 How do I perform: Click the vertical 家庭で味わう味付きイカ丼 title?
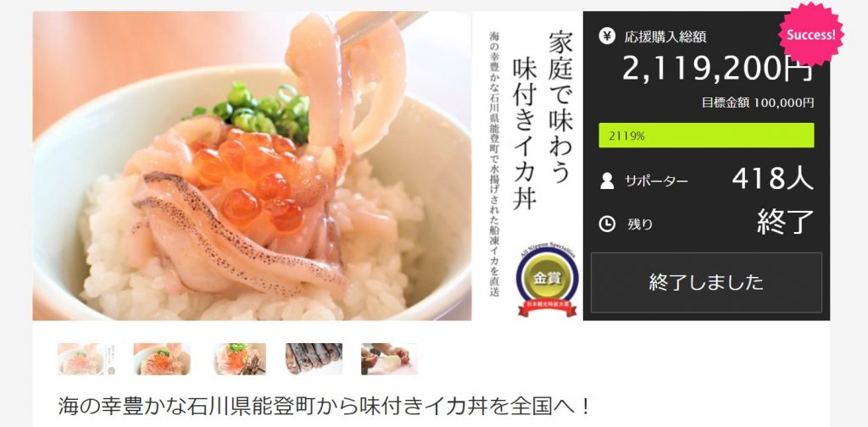point(542,120)
